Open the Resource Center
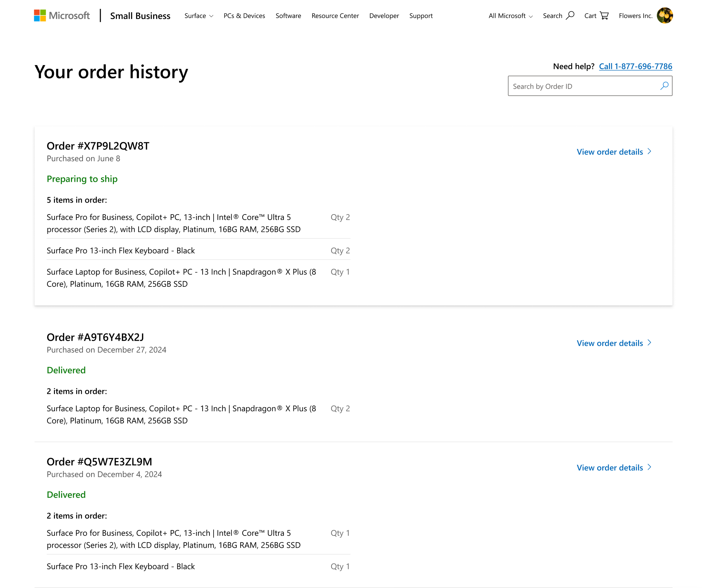Viewport: 707px width, 588px height. click(335, 16)
